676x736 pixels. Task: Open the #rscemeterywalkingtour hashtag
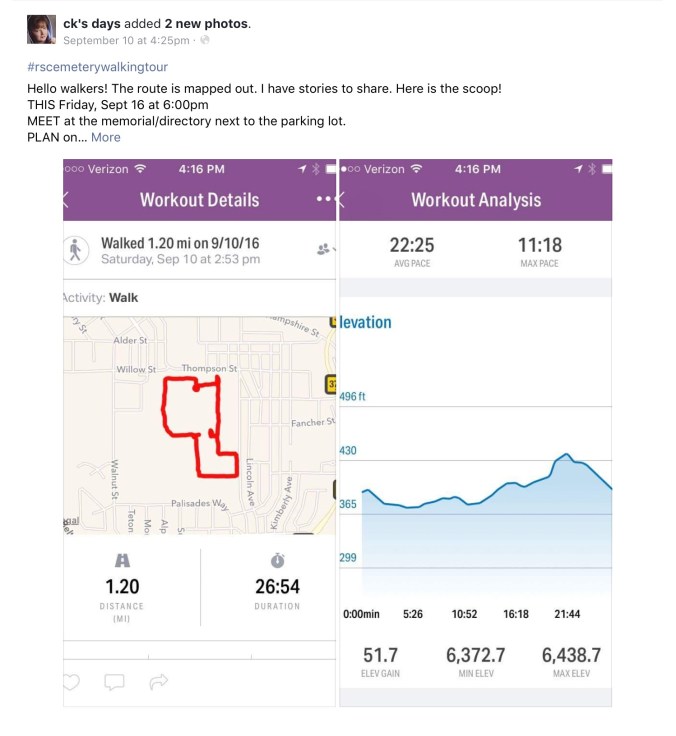(x=97, y=67)
